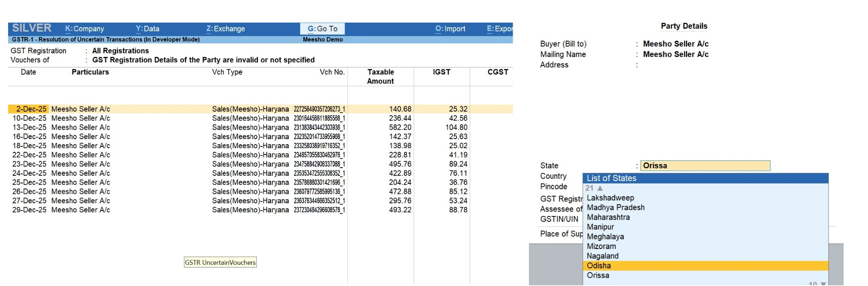Select the 27-Dec-25 voucher row
Viewport: 868px width, 286px height.
(x=260, y=201)
